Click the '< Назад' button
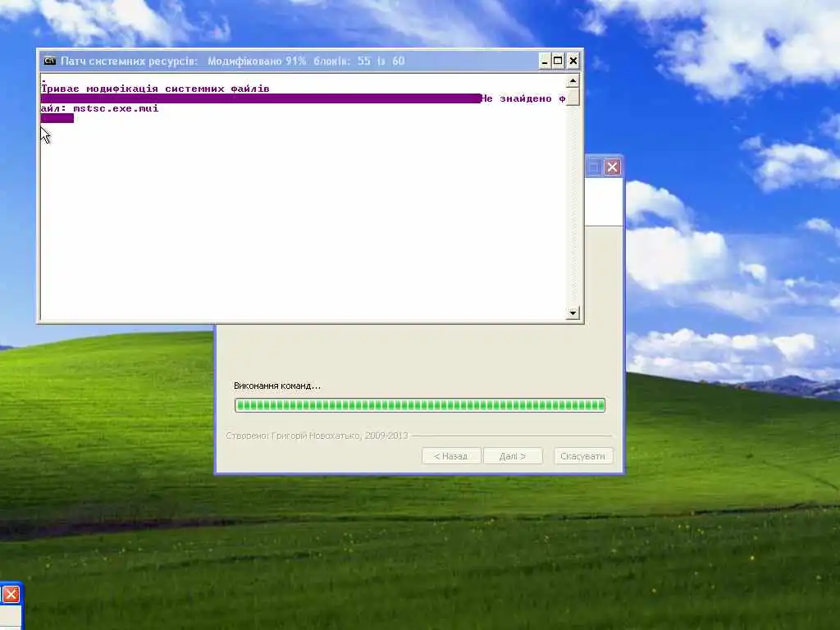The width and height of the screenshot is (840, 630). [x=451, y=456]
